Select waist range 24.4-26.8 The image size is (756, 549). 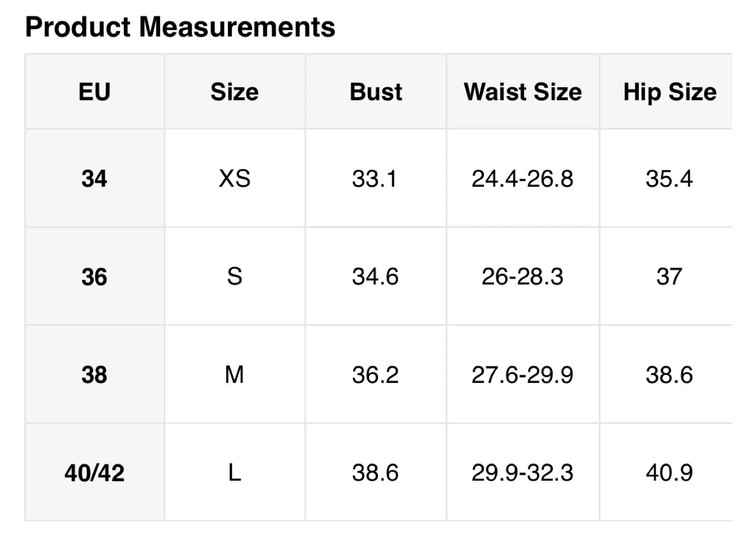[522, 179]
